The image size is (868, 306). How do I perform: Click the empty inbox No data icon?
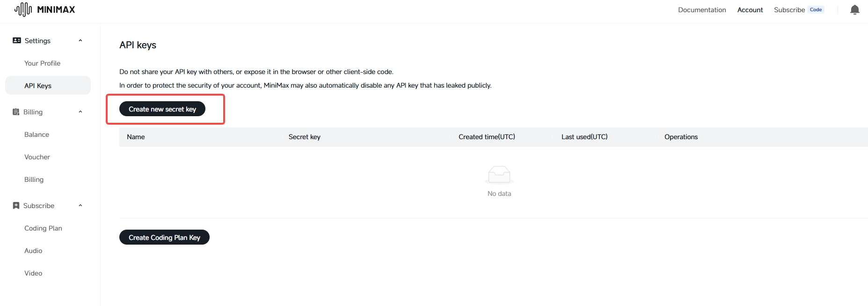pyautogui.click(x=499, y=175)
